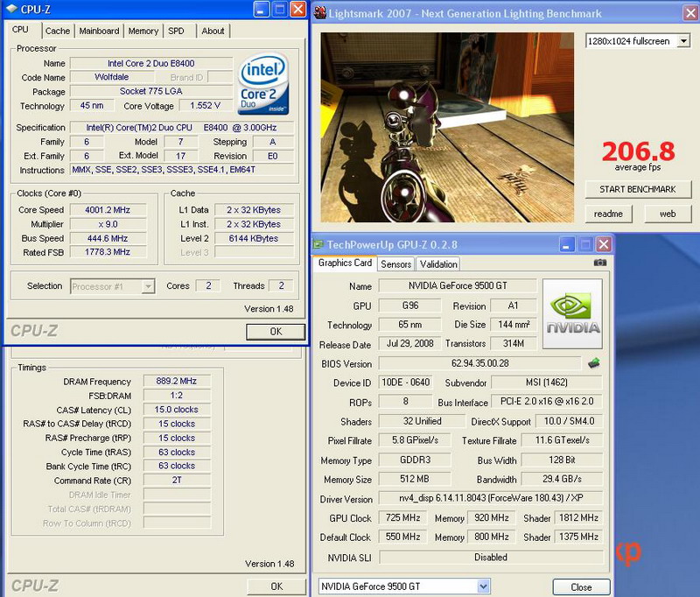The image size is (700, 597).
Task: Click the Bus Speed value 444.6 MHz
Action: 108,238
